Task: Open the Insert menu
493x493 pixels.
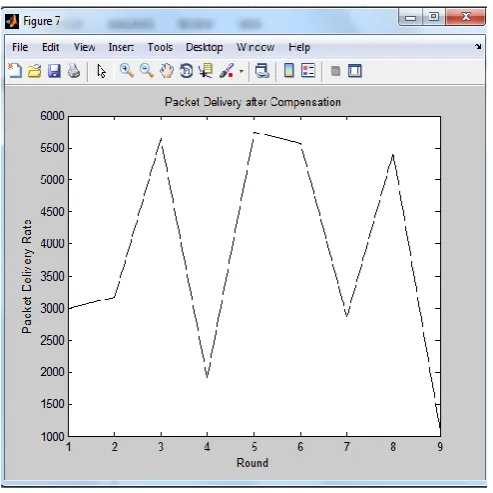Action: pos(121,47)
